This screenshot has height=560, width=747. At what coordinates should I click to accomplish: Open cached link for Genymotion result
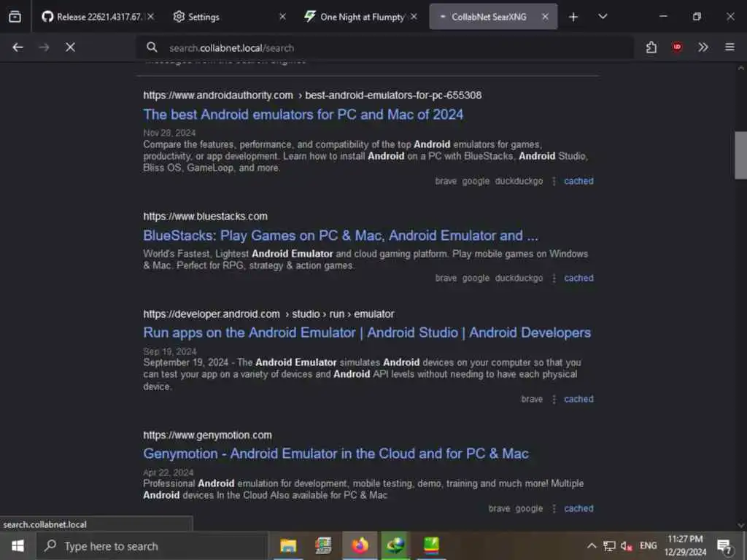click(x=578, y=508)
